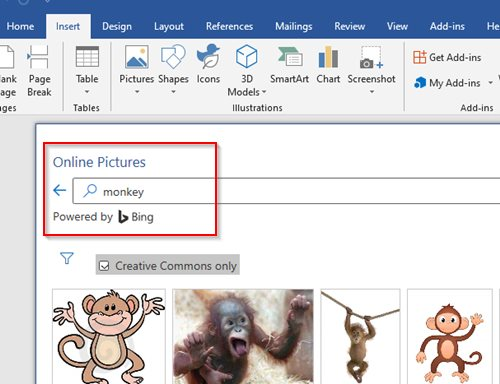Toggle Creative Commons only checkbox
This screenshot has height=384, width=500.
[x=104, y=266]
